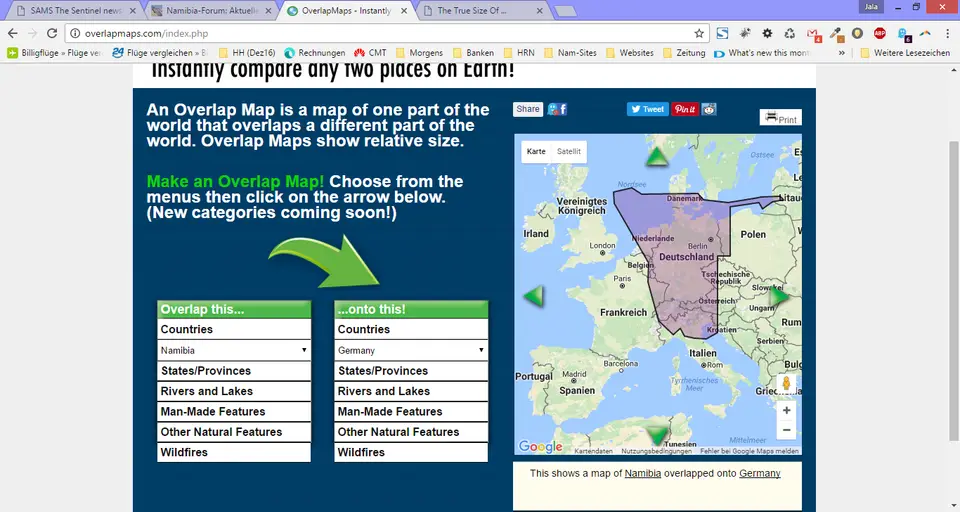This screenshot has height=512, width=960.
Task: Expand Rivers and Lakes under onto this
Action: pyautogui.click(x=411, y=391)
